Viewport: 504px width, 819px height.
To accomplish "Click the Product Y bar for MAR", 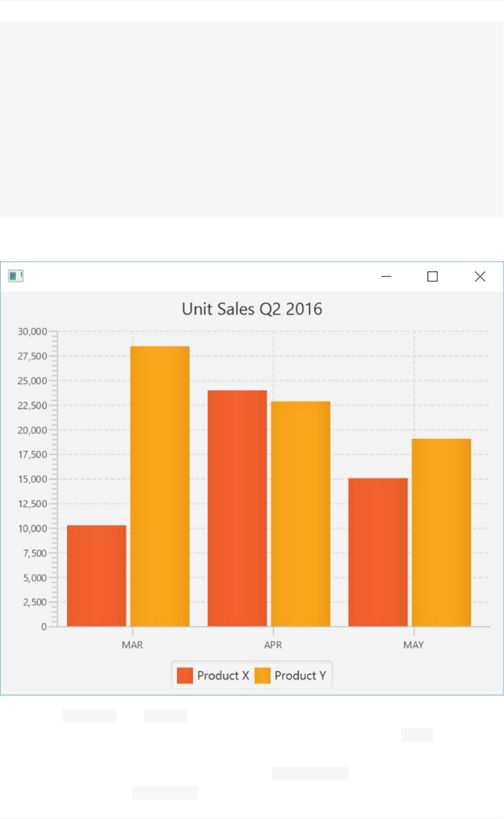I will 160,486.
